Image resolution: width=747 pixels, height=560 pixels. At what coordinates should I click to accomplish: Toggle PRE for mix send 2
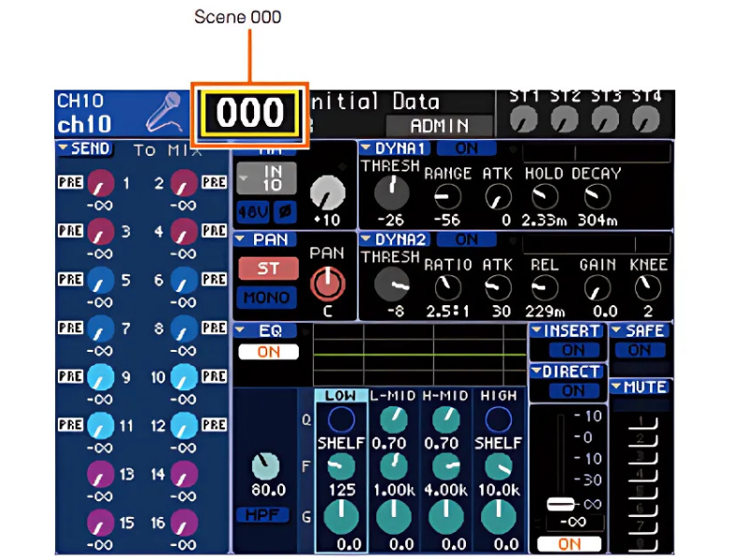click(214, 182)
